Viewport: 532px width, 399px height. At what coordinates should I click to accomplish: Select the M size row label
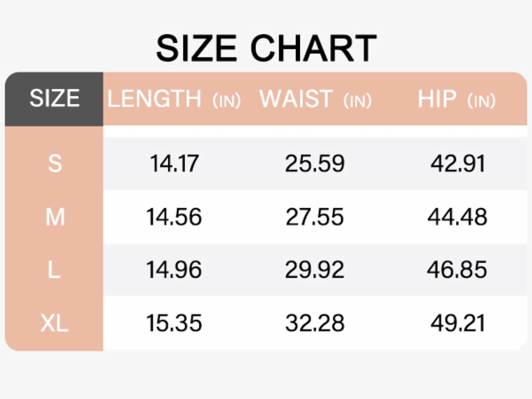55,217
